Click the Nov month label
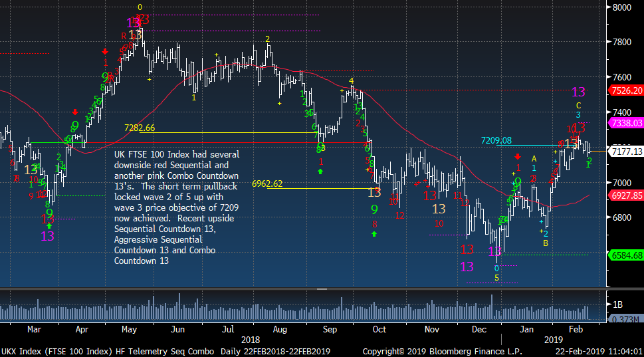The image size is (644, 357). (432, 330)
